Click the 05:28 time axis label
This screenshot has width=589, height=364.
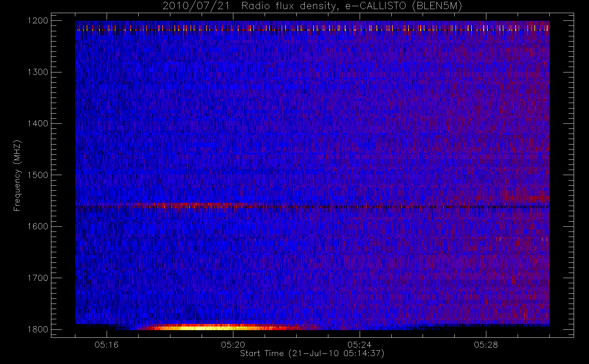click(x=486, y=345)
